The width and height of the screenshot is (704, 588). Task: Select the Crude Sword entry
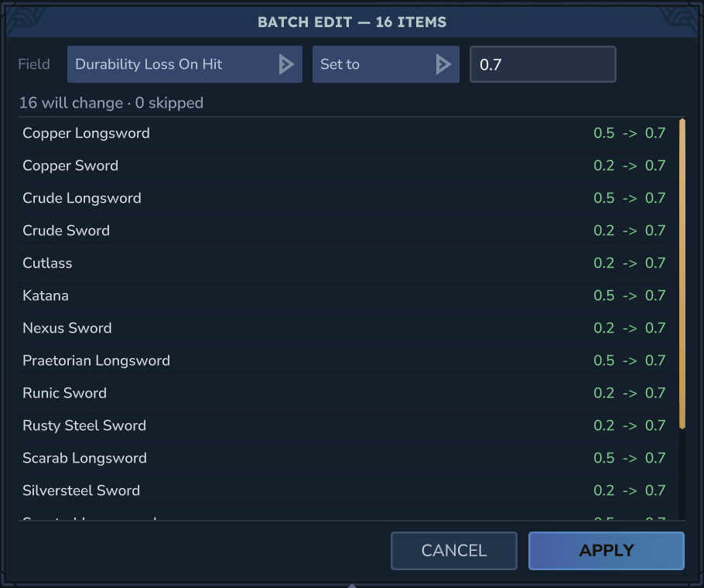[346, 231]
